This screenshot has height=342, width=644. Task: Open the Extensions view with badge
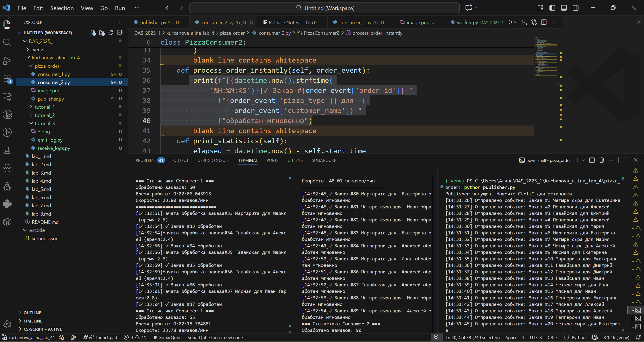point(7,78)
